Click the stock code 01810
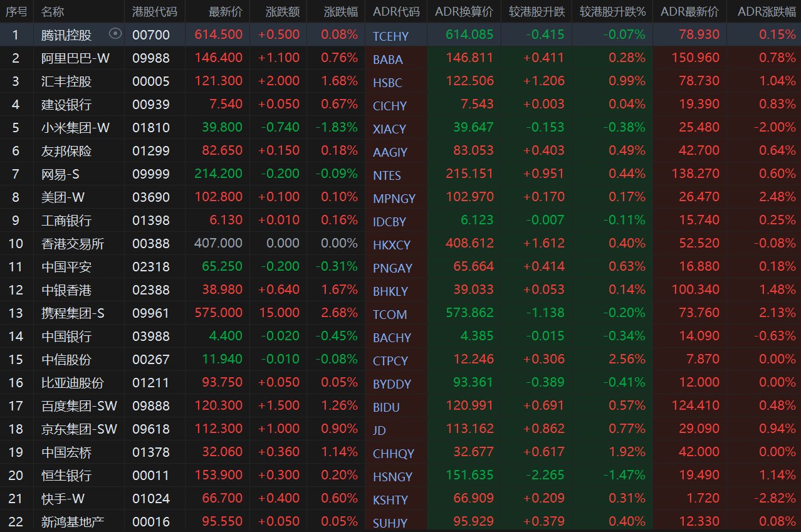 coord(150,127)
